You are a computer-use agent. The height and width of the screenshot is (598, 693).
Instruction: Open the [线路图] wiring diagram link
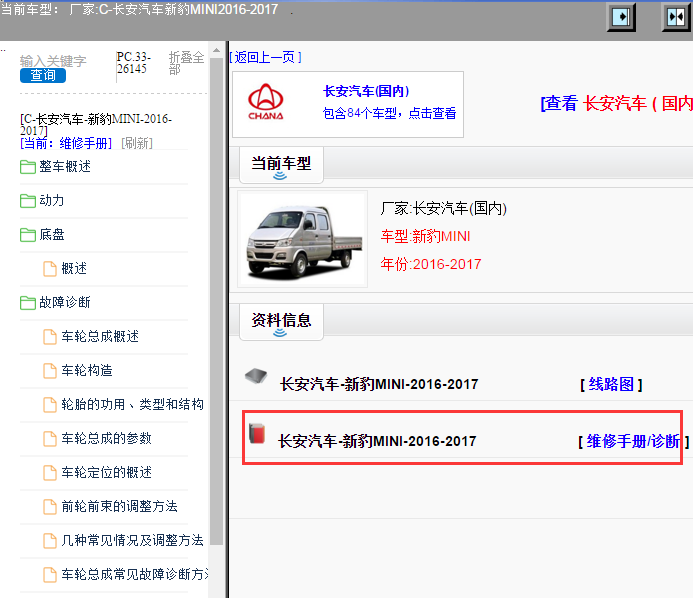(611, 385)
